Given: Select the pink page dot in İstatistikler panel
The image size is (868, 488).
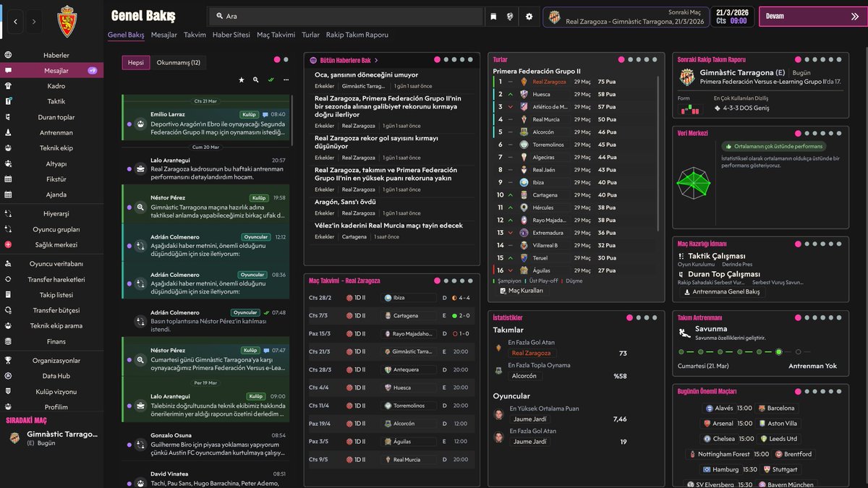Looking at the screenshot, I should pos(629,317).
